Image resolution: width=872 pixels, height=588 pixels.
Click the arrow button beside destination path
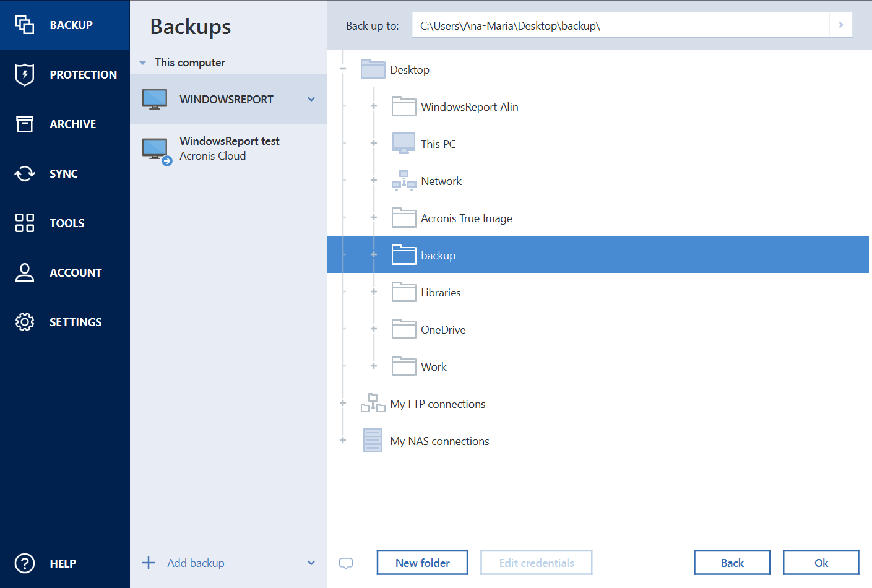(x=840, y=25)
